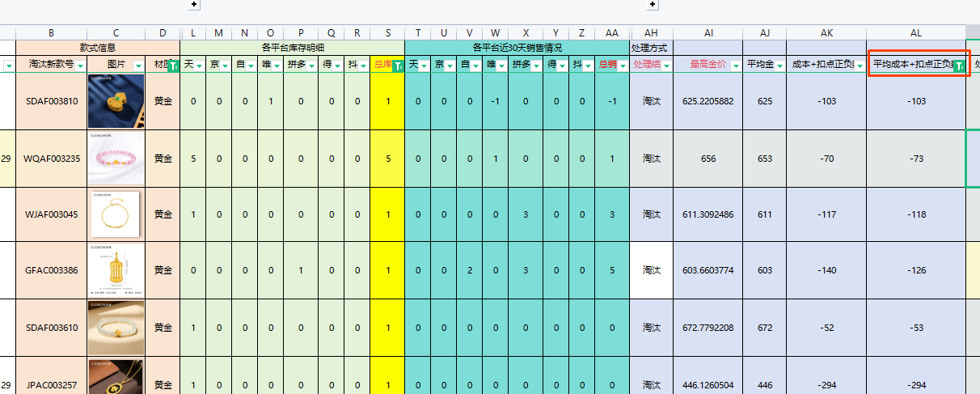
Task: Select column header AI
Action: point(708,32)
